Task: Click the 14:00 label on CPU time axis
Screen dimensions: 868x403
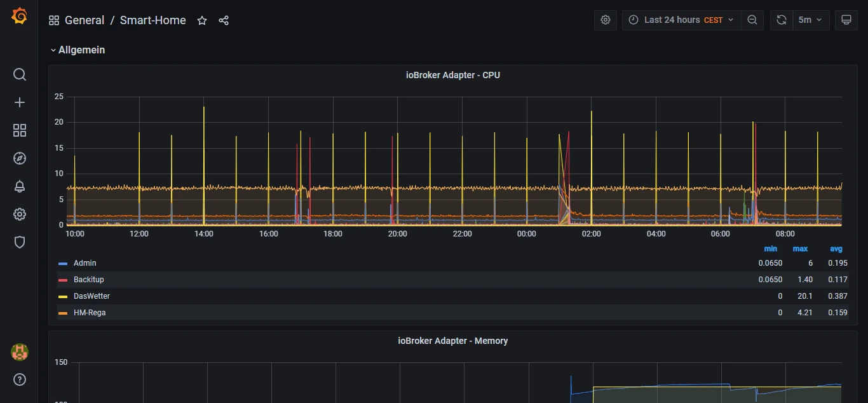Action: pyautogui.click(x=204, y=234)
